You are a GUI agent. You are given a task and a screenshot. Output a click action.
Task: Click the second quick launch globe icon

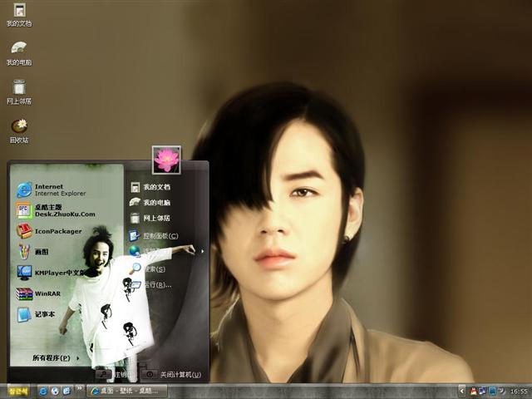55,392
